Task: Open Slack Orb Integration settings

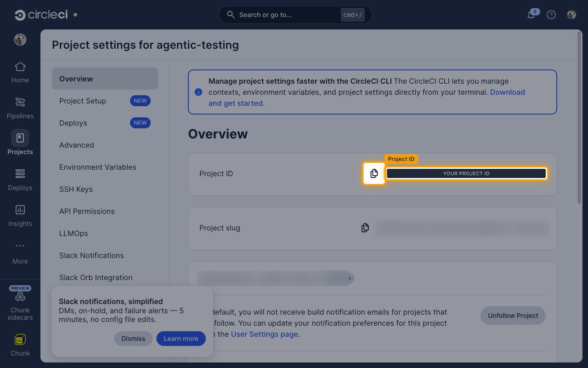Action: (105, 277)
